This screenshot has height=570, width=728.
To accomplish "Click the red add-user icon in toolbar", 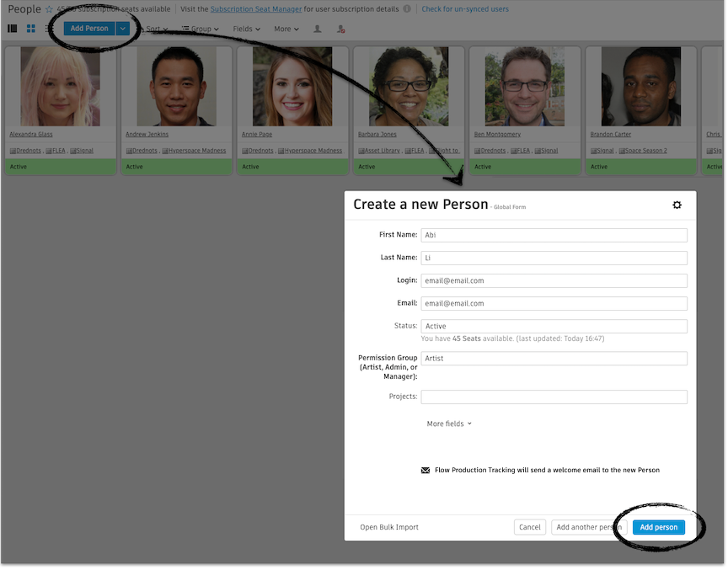I will [340, 29].
